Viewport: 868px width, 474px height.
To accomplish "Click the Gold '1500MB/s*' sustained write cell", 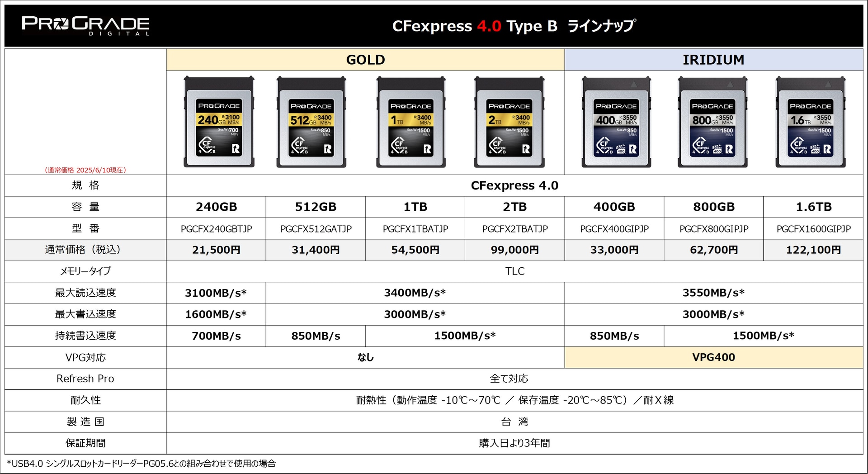I will click(465, 336).
